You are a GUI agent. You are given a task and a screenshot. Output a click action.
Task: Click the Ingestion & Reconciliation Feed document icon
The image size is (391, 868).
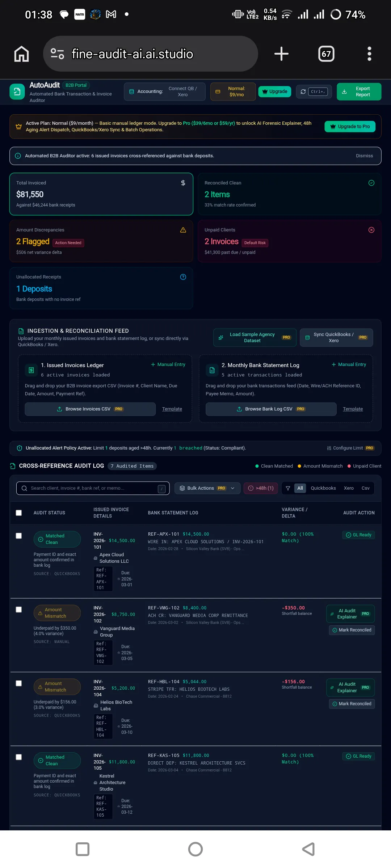pyautogui.click(x=21, y=331)
